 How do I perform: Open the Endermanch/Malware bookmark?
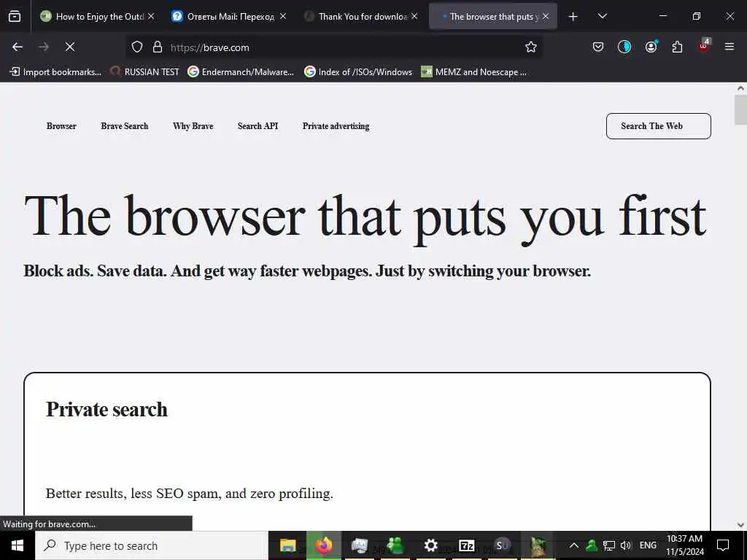pos(241,72)
